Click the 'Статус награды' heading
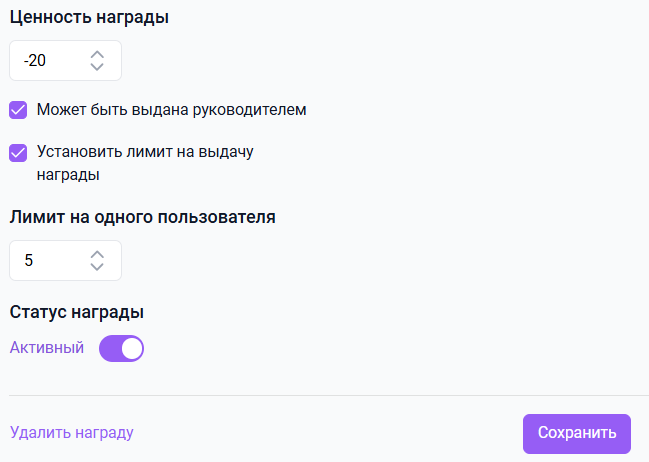 [77, 312]
